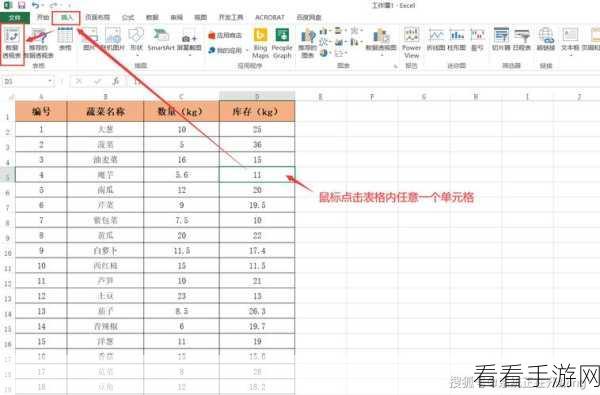This screenshot has width=600, height=395.
Task: Switch to the 开发工具 Developer tab
Action: tap(231, 17)
